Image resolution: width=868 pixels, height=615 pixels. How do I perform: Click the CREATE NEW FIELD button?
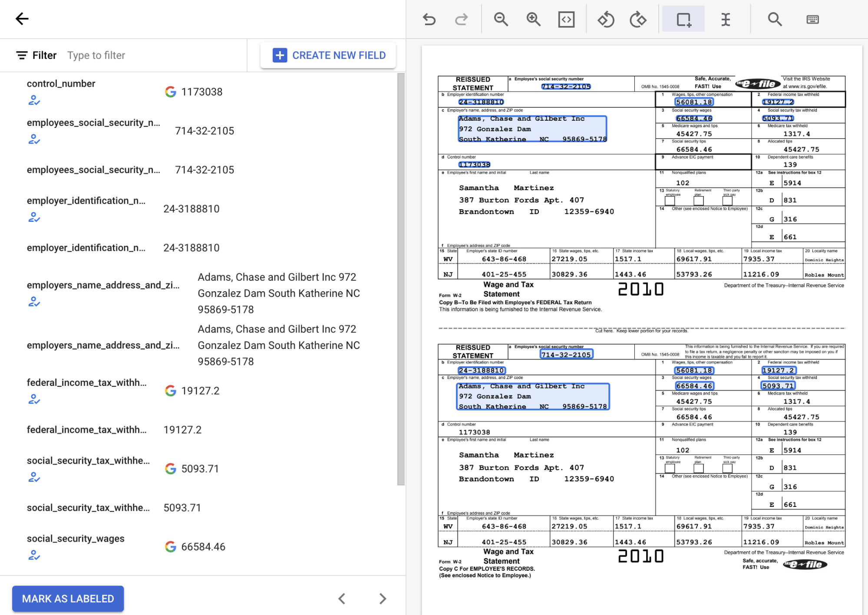click(328, 55)
